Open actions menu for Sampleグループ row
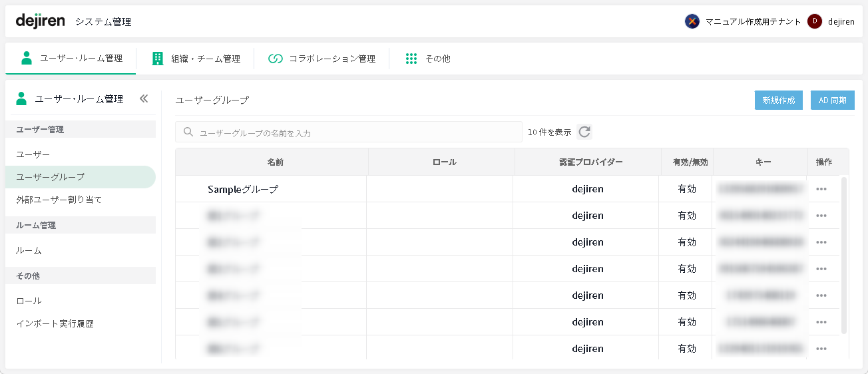The image size is (868, 374). click(x=821, y=189)
